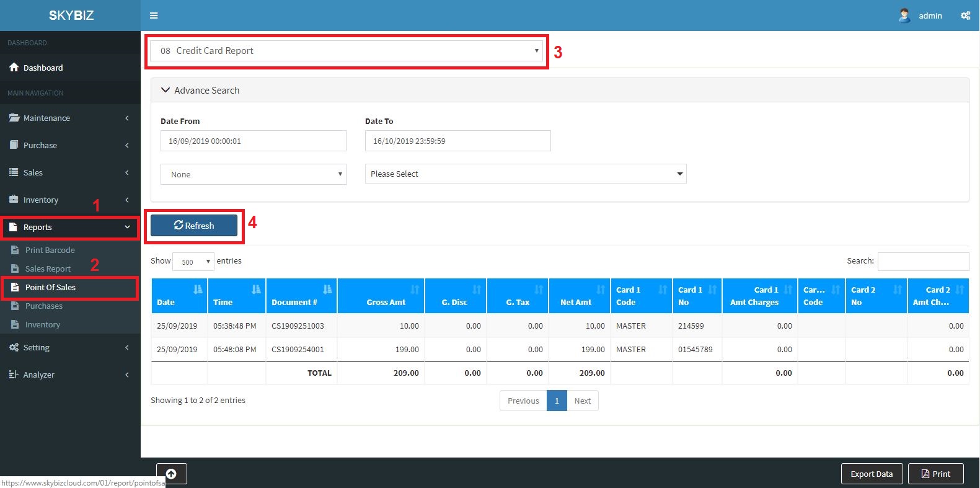This screenshot has width=980, height=488.
Task: Open the None filter dropdown
Action: (253, 174)
